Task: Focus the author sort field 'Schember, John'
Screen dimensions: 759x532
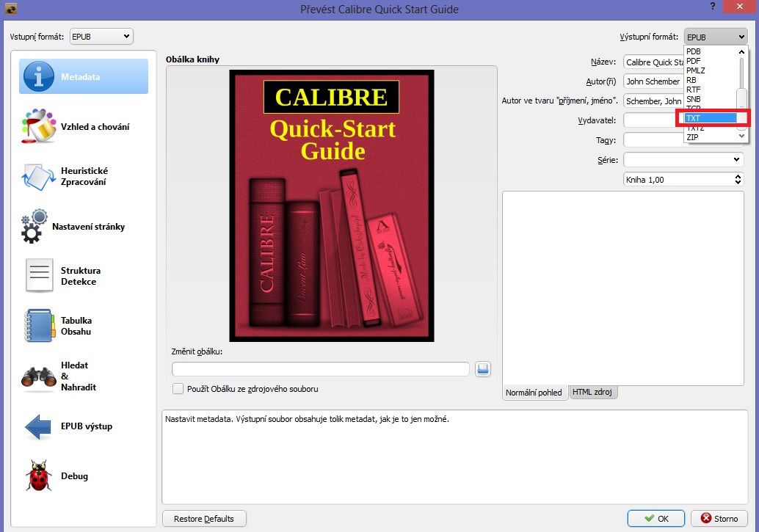Action: [653, 101]
